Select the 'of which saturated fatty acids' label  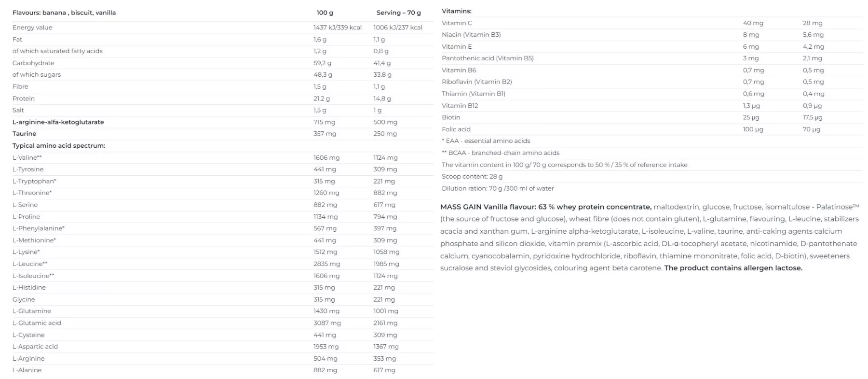(57, 51)
